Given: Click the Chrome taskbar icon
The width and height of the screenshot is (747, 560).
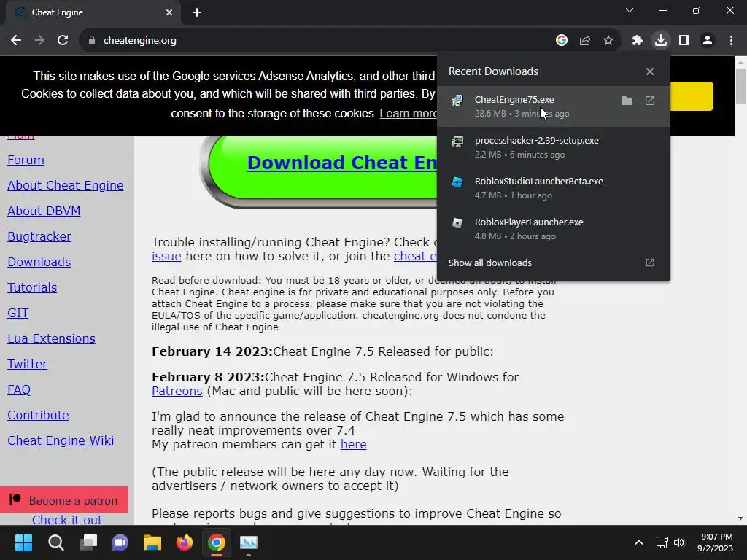Looking at the screenshot, I should [216, 542].
